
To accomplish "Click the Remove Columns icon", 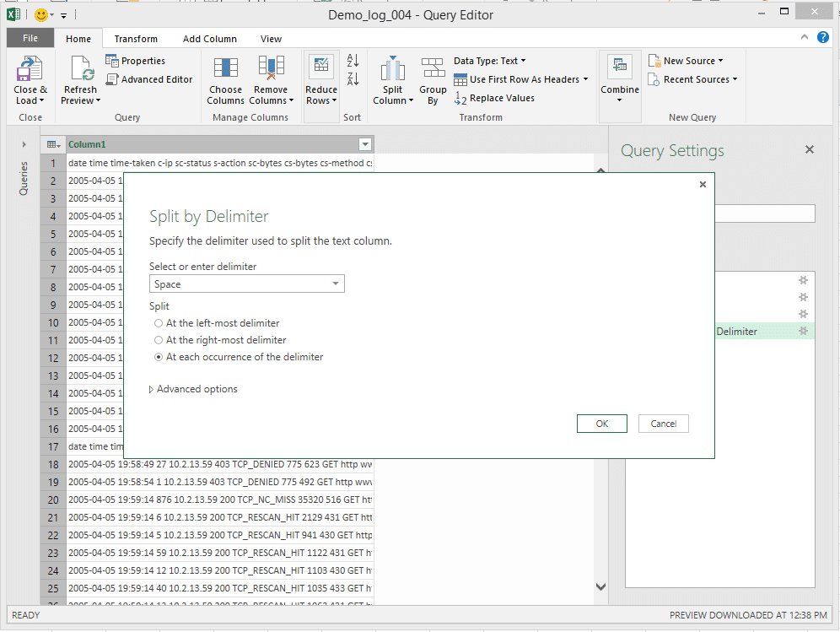I will (x=271, y=68).
